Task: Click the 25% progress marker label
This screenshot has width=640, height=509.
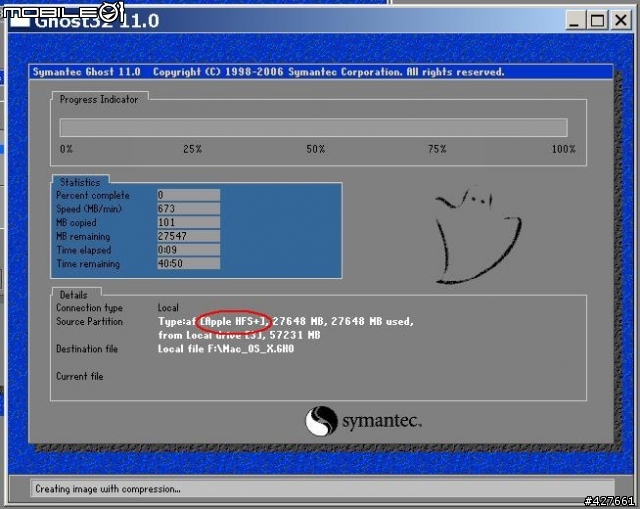Action: pos(192,149)
